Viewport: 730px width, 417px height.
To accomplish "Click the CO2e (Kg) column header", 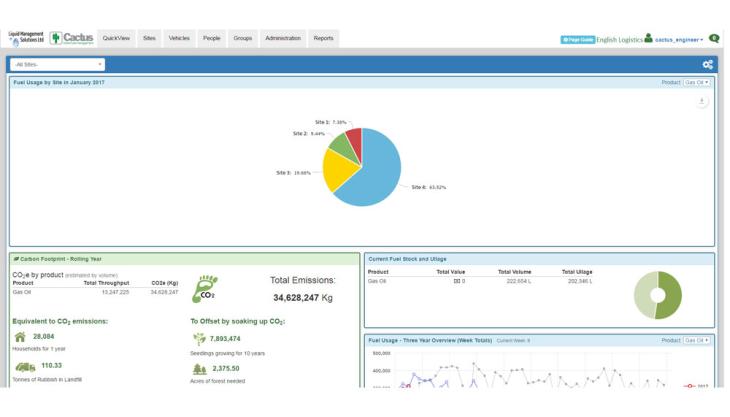I will click(165, 283).
